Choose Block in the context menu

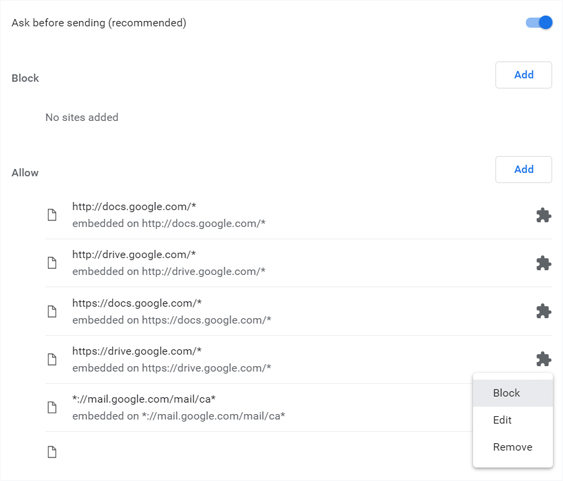tap(513, 393)
